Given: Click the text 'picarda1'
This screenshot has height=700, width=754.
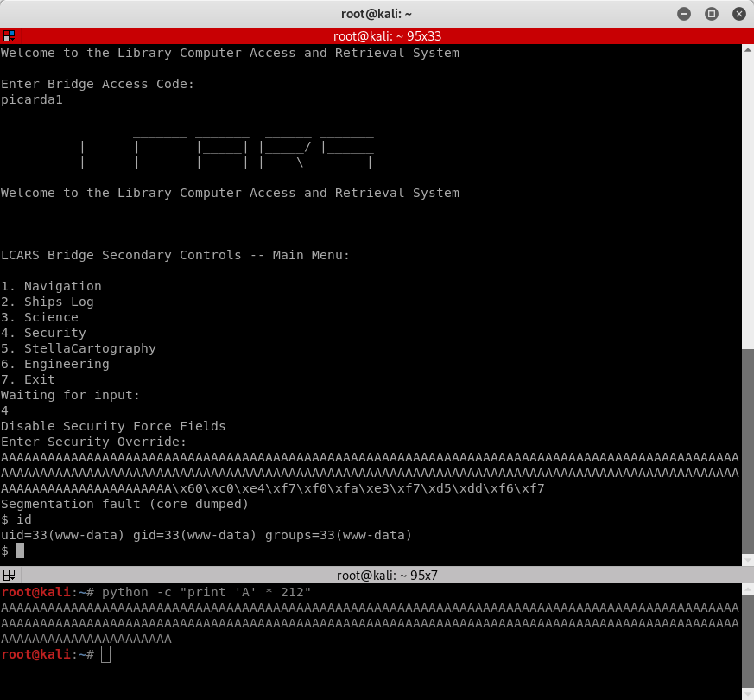Looking at the screenshot, I should [32, 99].
